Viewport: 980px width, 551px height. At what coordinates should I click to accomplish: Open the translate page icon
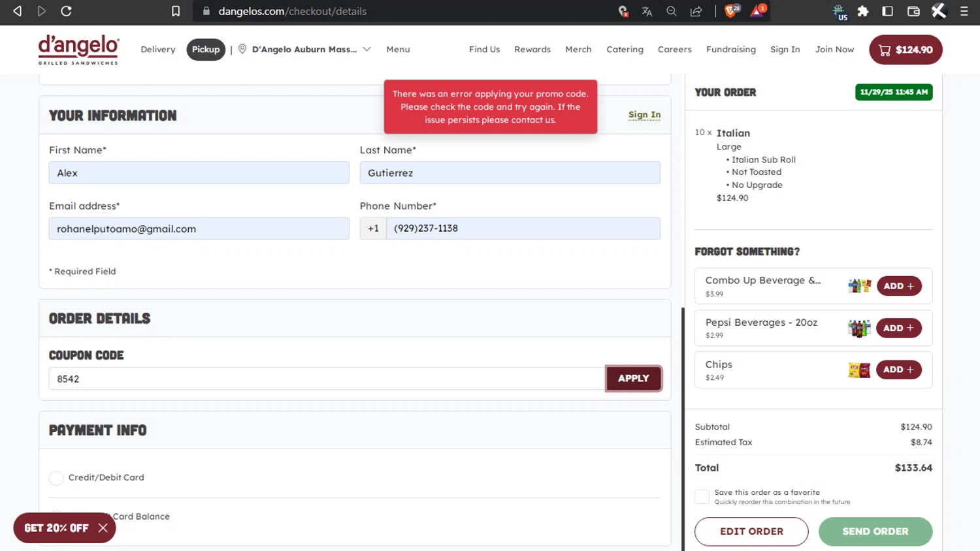[x=647, y=11]
